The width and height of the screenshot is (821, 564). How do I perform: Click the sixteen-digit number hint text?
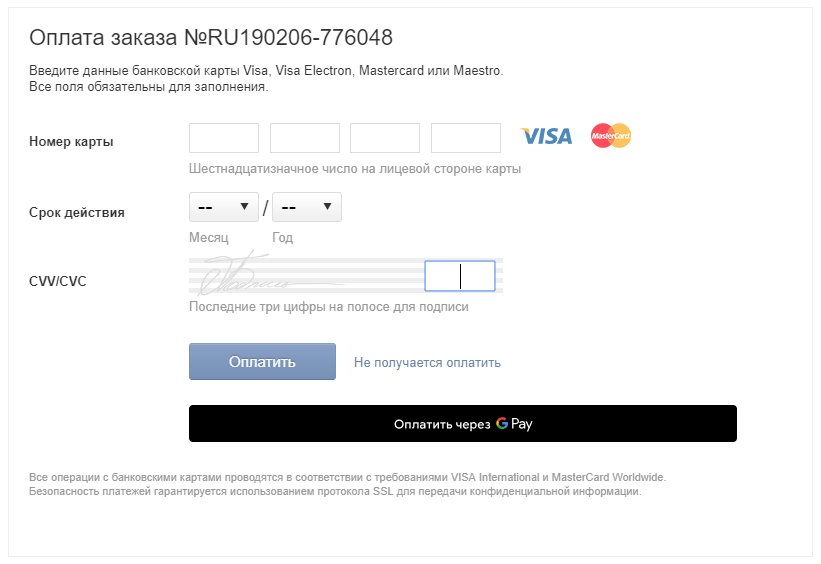355,169
